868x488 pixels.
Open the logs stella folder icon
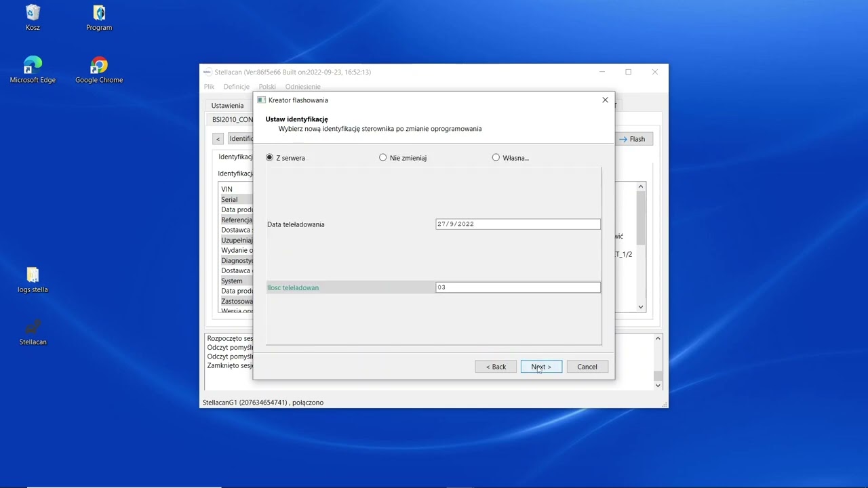(33, 280)
